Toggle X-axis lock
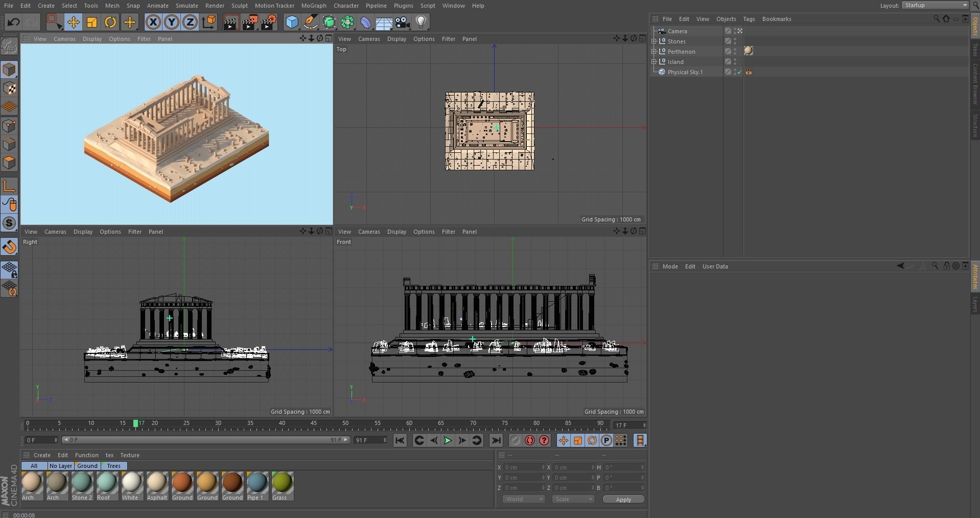 pos(153,22)
